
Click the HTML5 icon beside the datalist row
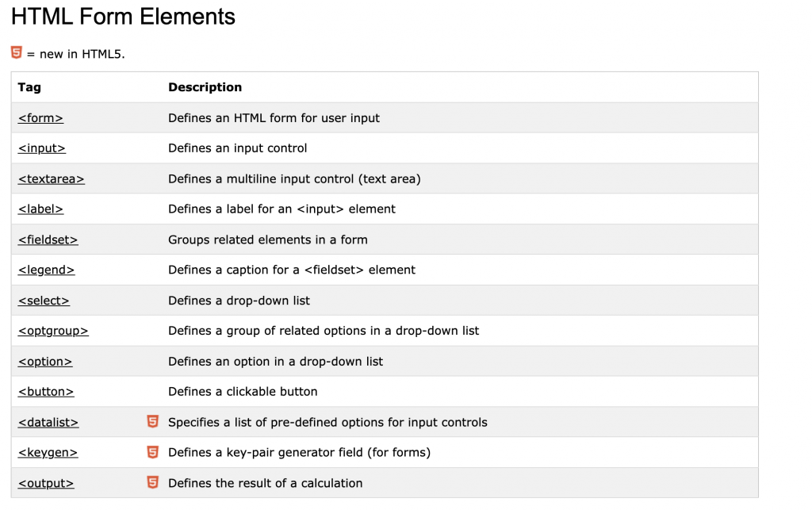[x=152, y=421]
